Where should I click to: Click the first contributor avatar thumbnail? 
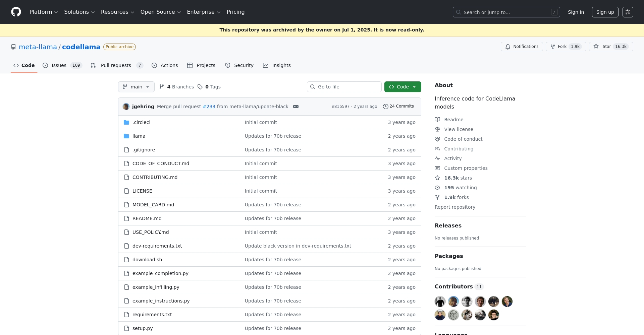click(440, 301)
